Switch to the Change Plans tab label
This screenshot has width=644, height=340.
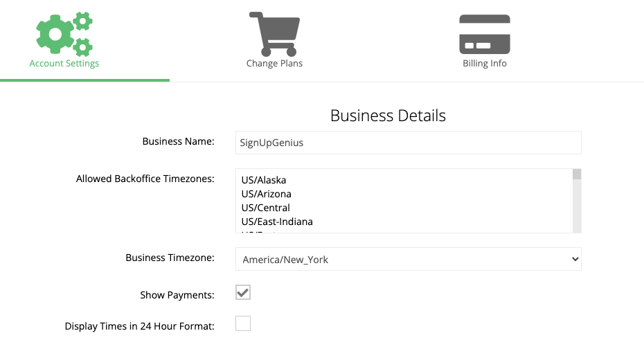(274, 63)
